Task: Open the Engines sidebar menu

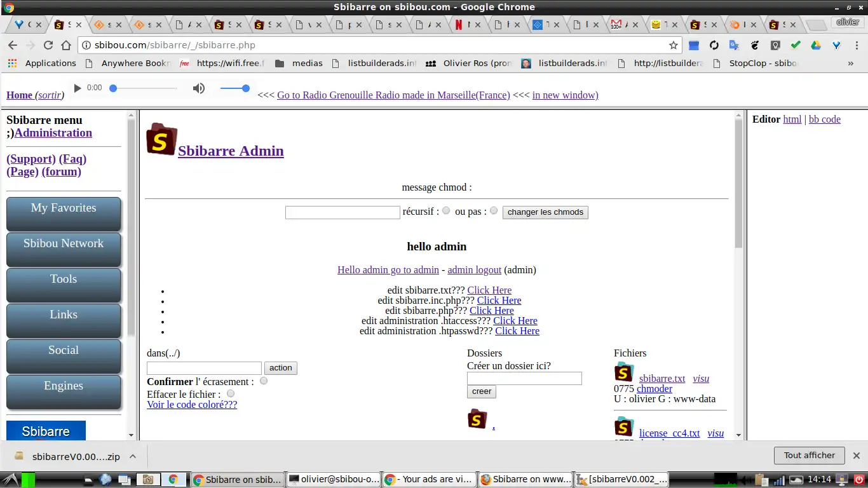Action: pos(64,392)
